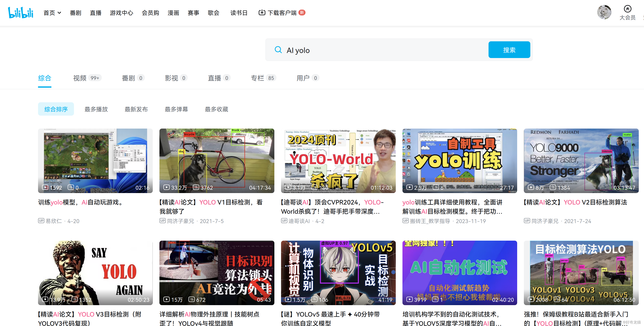Image resolution: width=644 pixels, height=326 pixels.
Task: Click the bilibili logo
Action: (20, 13)
